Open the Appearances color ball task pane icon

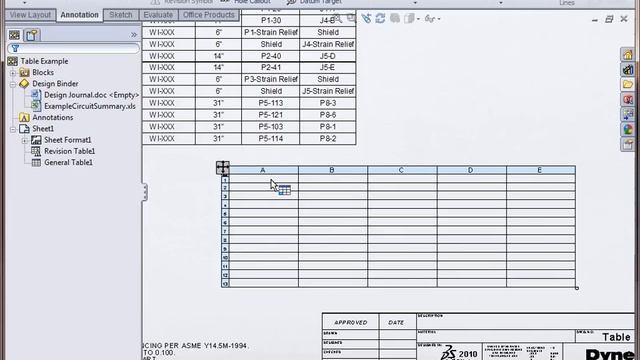(628, 130)
